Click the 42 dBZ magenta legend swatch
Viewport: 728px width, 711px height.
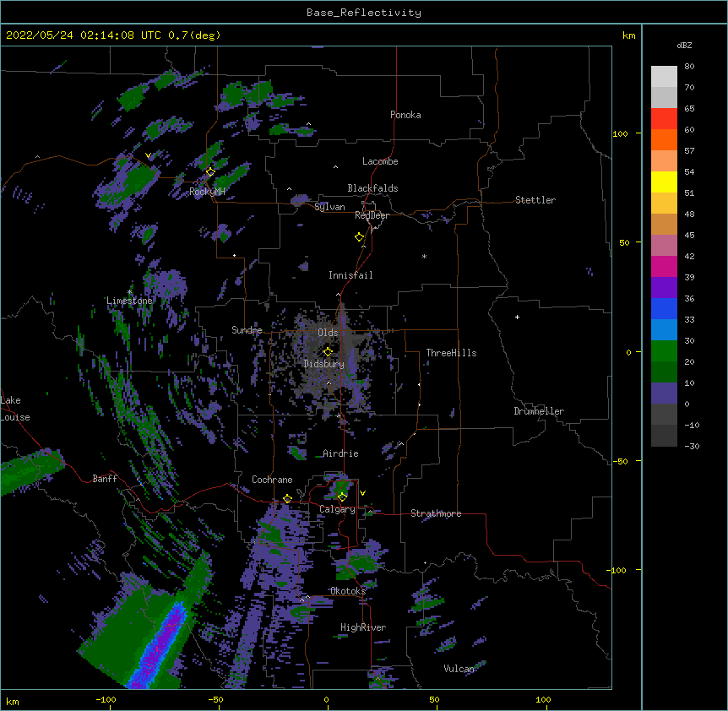[x=664, y=266]
